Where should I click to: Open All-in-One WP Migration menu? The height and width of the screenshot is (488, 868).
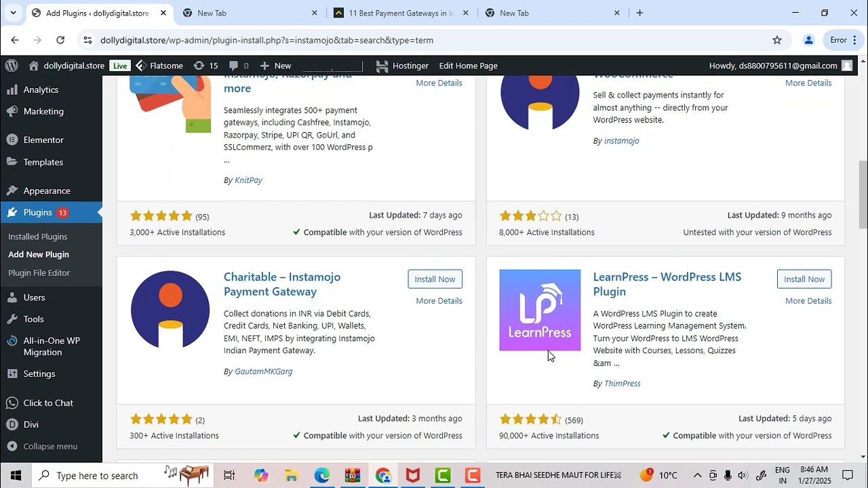pyautogui.click(x=51, y=346)
